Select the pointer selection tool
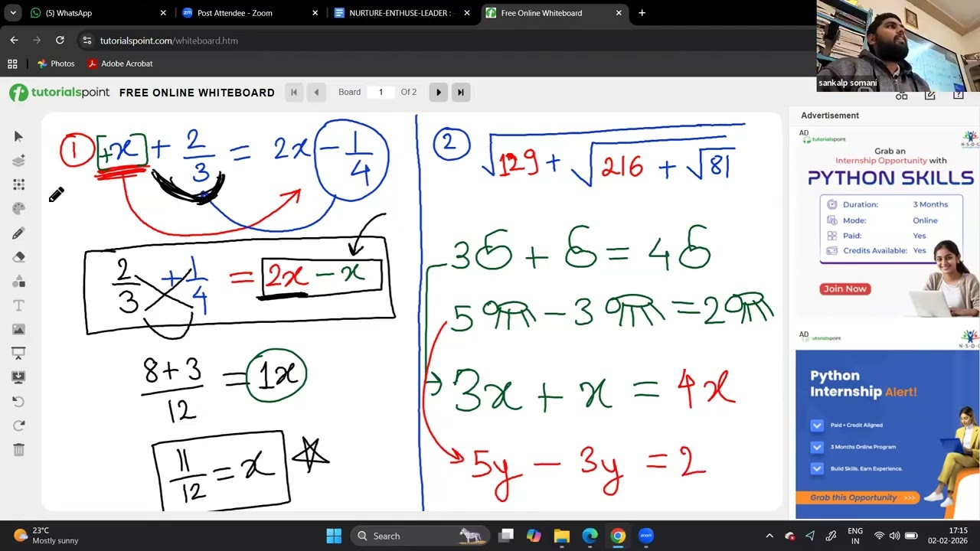980x551 pixels. point(18,136)
